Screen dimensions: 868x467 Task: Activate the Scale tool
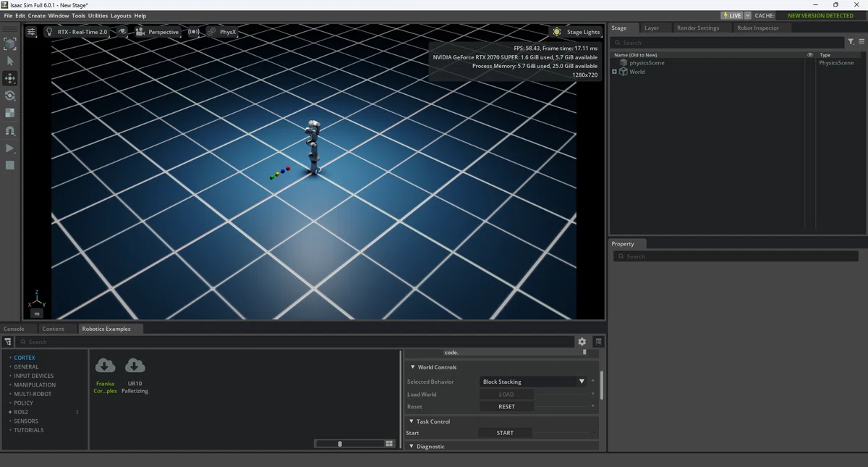[10, 113]
